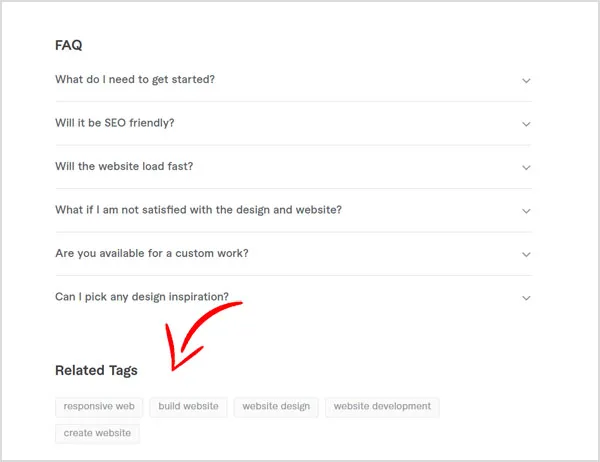Click the "Related Tags" heading

click(x=96, y=371)
